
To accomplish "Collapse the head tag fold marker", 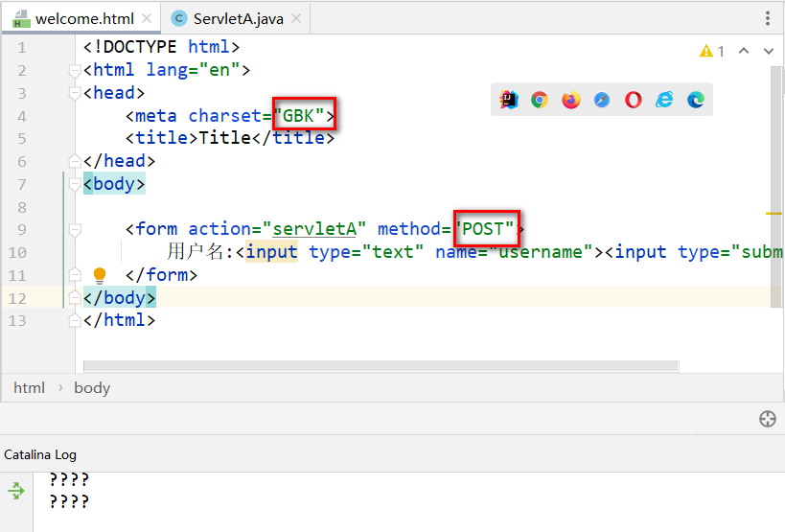I will pyautogui.click(x=75, y=93).
